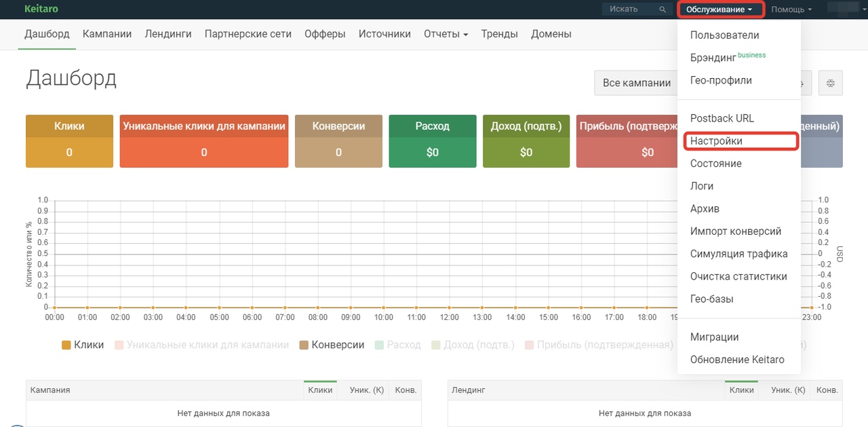Click the Дашборд page heading

coord(71,79)
